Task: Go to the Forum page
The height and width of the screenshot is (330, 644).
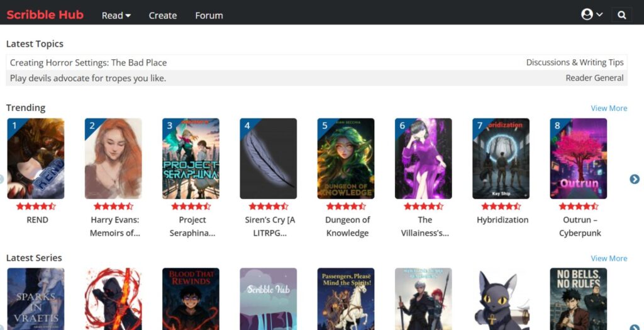Action: tap(209, 15)
